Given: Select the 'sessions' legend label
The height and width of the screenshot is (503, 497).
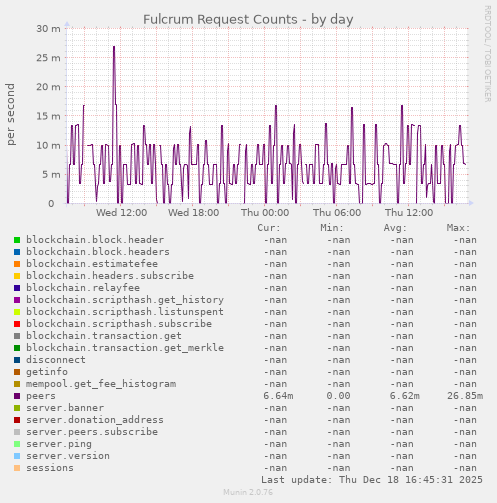Looking at the screenshot, I should tap(50, 468).
